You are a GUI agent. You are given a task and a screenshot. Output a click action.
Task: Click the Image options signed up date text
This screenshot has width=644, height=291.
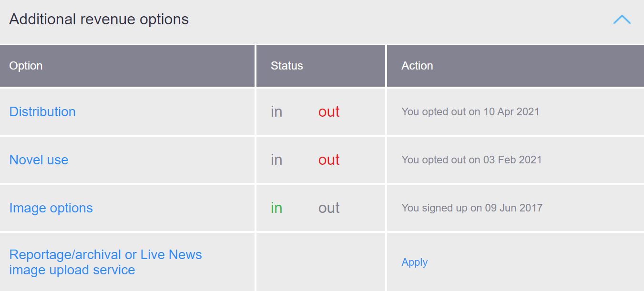click(x=471, y=208)
